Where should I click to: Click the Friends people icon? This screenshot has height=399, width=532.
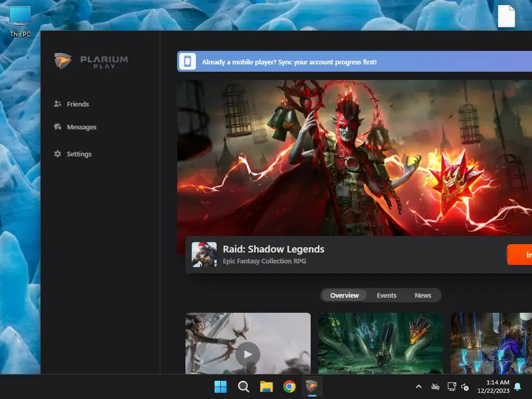coord(58,104)
